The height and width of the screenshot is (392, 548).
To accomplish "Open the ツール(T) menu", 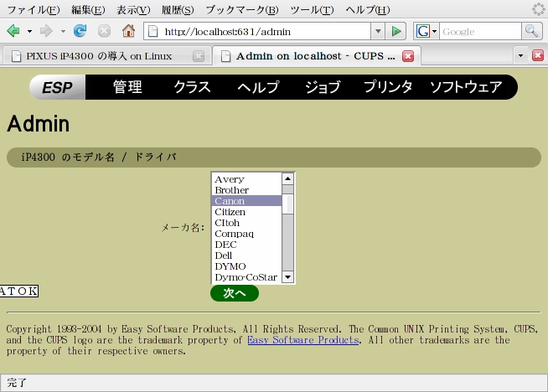I will click(x=312, y=10).
